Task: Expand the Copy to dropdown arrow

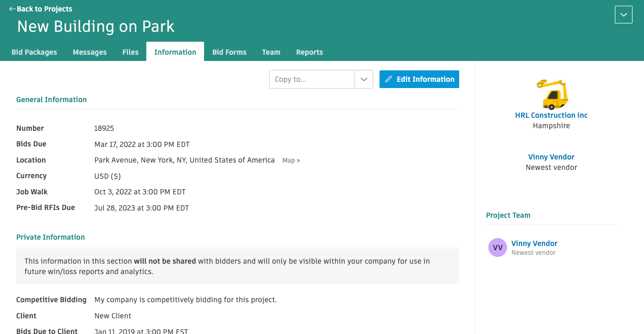Action: (x=364, y=79)
